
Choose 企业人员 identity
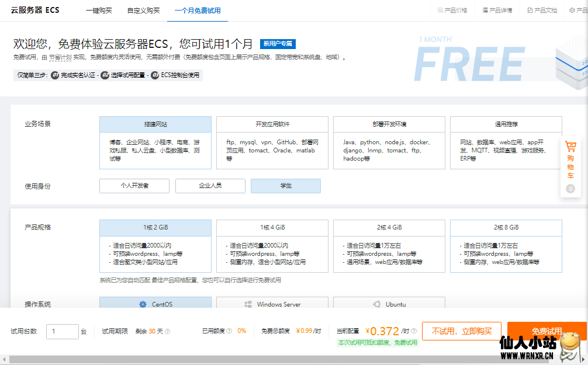point(210,186)
